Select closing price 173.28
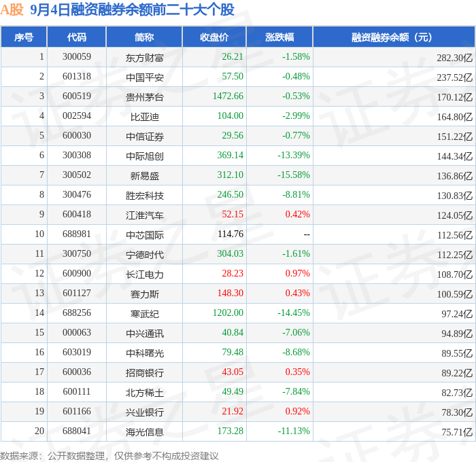476x462 pixels. click(x=230, y=431)
